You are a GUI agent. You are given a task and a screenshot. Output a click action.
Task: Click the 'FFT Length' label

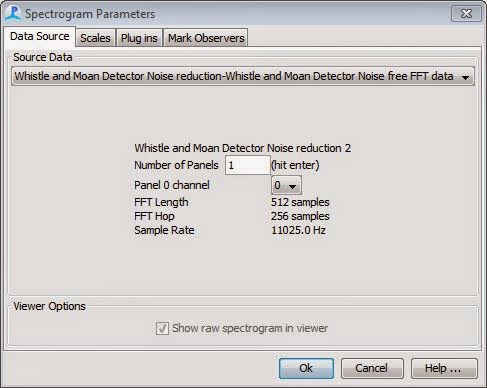pos(161,202)
